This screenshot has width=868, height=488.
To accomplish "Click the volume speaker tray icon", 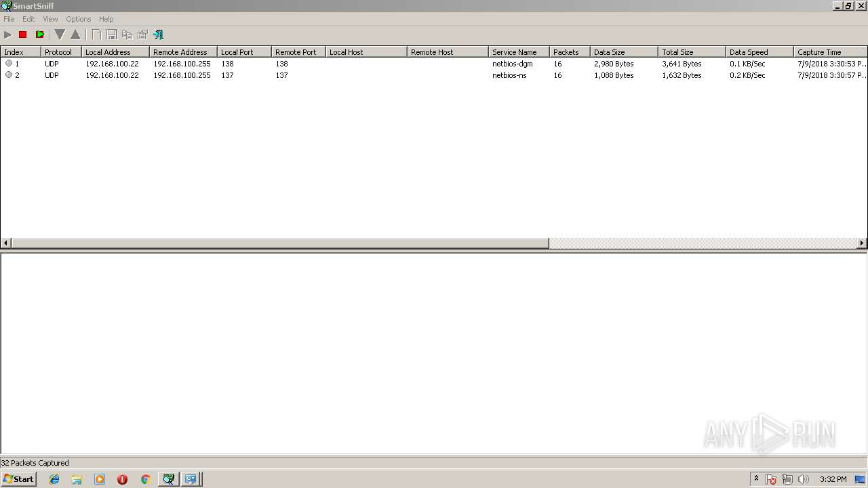I will pos(804,479).
